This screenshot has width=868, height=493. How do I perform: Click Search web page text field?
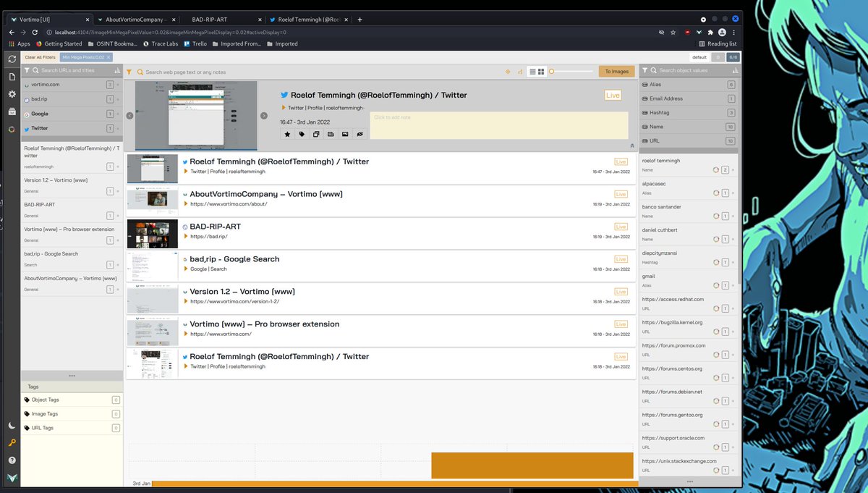(318, 72)
